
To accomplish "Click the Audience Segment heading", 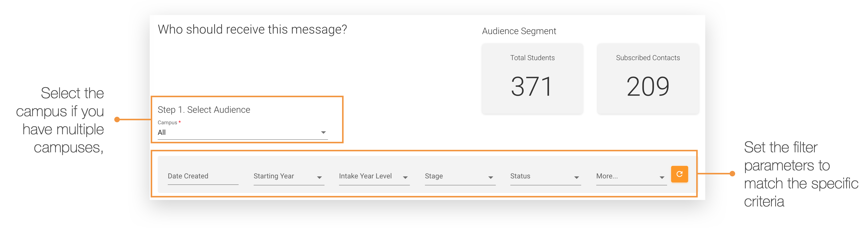I will (x=519, y=31).
